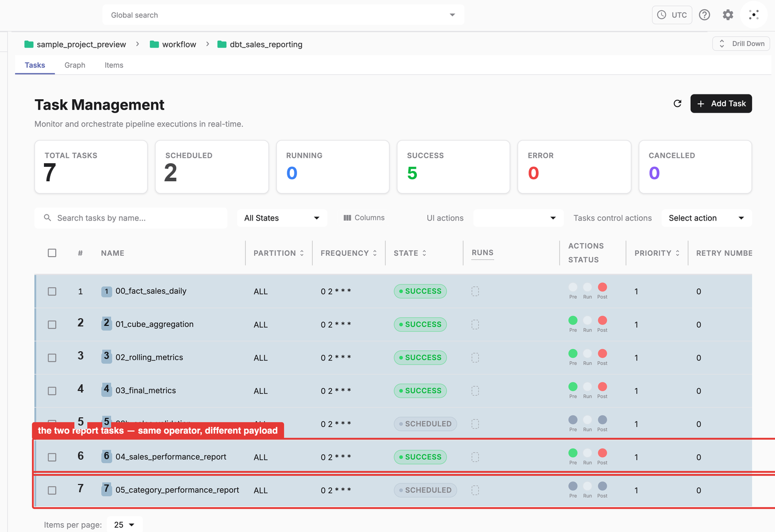Click SUCCESS badge for 04_sales_performance_report
The image size is (775, 532).
[420, 457]
